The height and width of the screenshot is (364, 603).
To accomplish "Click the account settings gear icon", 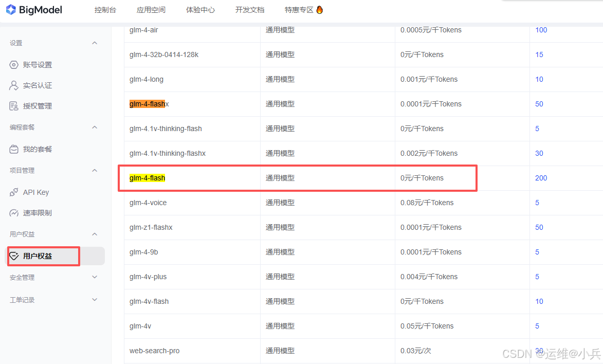I will (x=14, y=65).
